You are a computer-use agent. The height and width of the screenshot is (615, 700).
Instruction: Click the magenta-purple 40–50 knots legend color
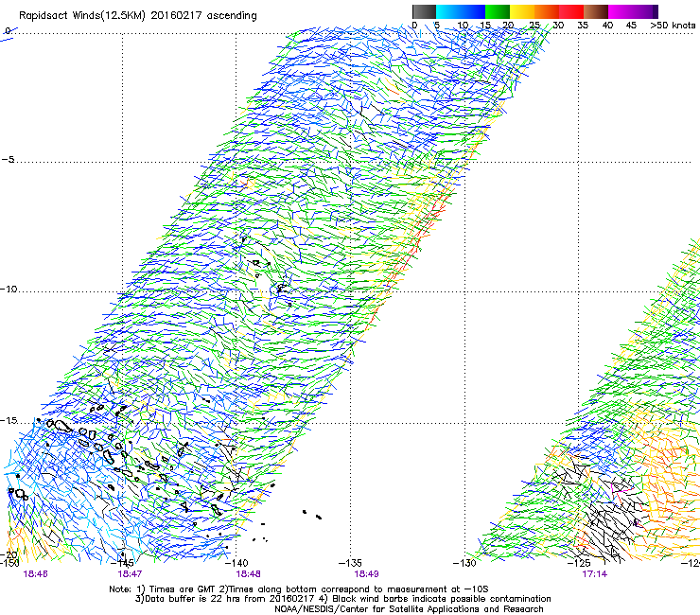(x=633, y=11)
